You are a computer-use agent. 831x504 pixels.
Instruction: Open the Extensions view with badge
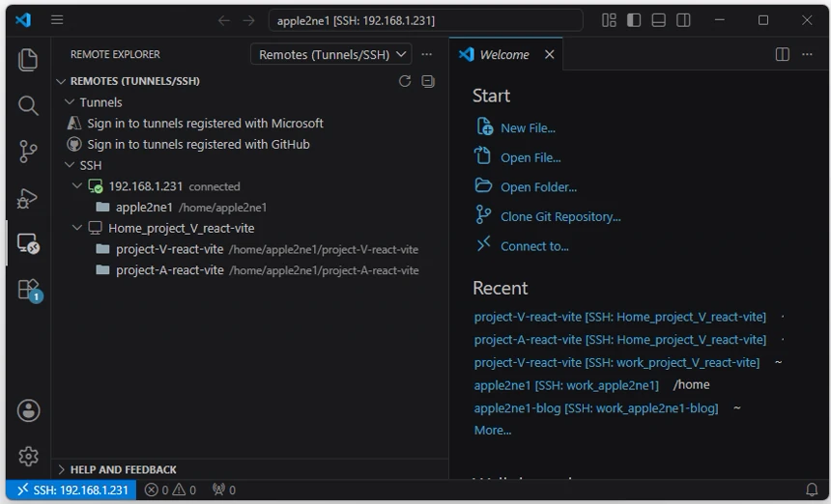pos(29,290)
